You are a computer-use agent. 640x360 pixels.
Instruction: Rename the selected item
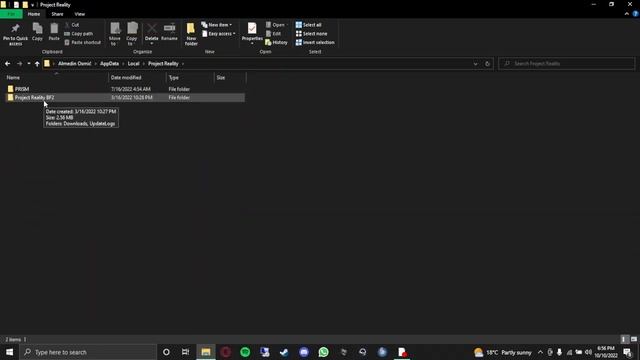tap(169, 32)
